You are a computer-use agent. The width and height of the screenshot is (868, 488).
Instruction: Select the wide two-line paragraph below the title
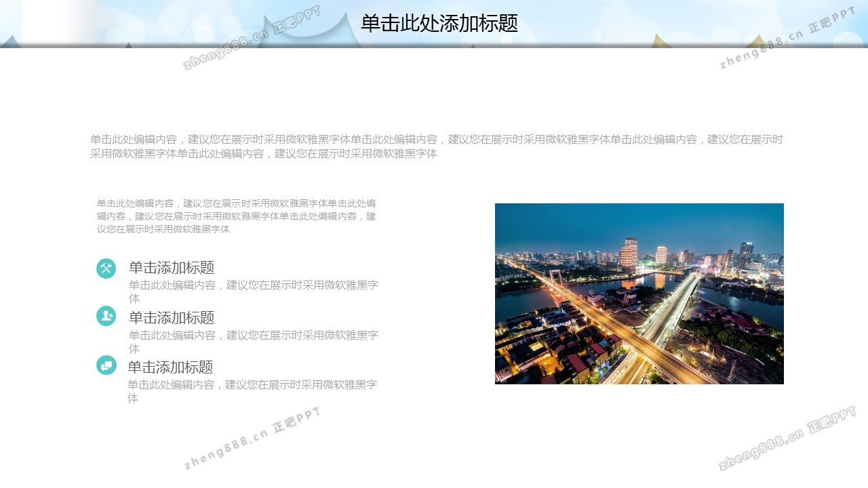(x=436, y=146)
